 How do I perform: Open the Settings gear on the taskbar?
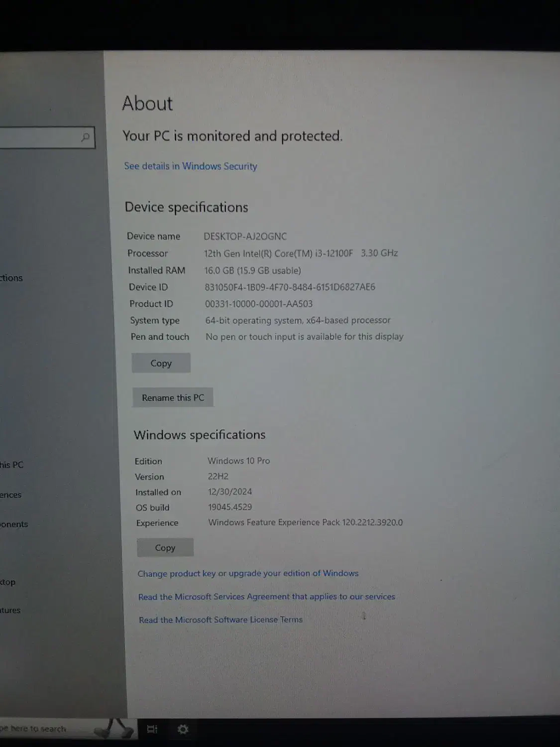click(183, 729)
